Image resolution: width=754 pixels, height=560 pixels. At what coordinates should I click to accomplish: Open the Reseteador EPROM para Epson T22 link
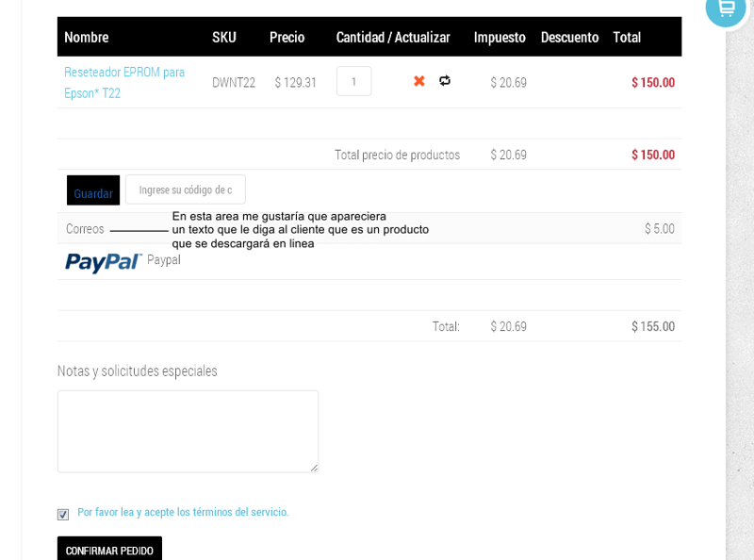[x=124, y=82]
